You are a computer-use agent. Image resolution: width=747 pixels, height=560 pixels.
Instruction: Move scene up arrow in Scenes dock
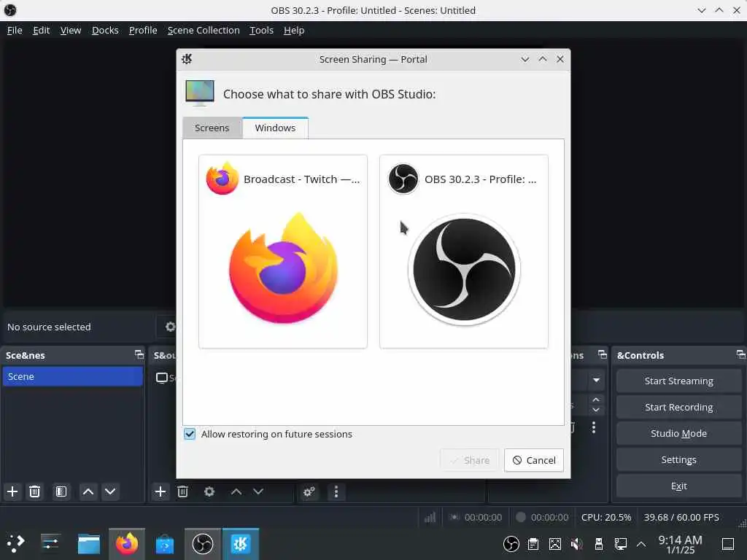tap(88, 491)
